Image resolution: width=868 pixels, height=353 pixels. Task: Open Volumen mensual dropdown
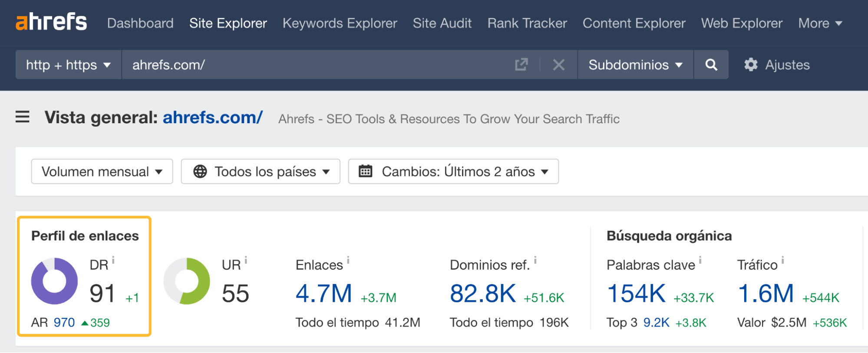click(102, 171)
